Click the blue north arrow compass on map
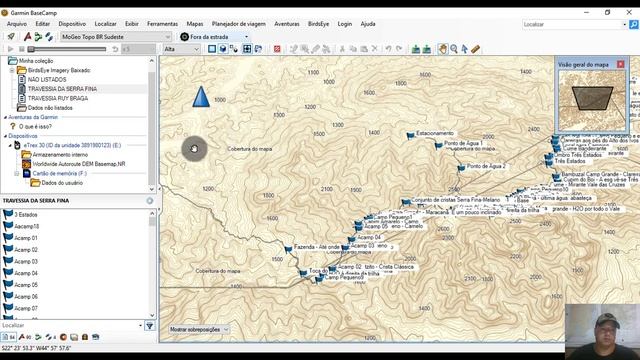Viewport: 640px width, 360px height. [201, 97]
